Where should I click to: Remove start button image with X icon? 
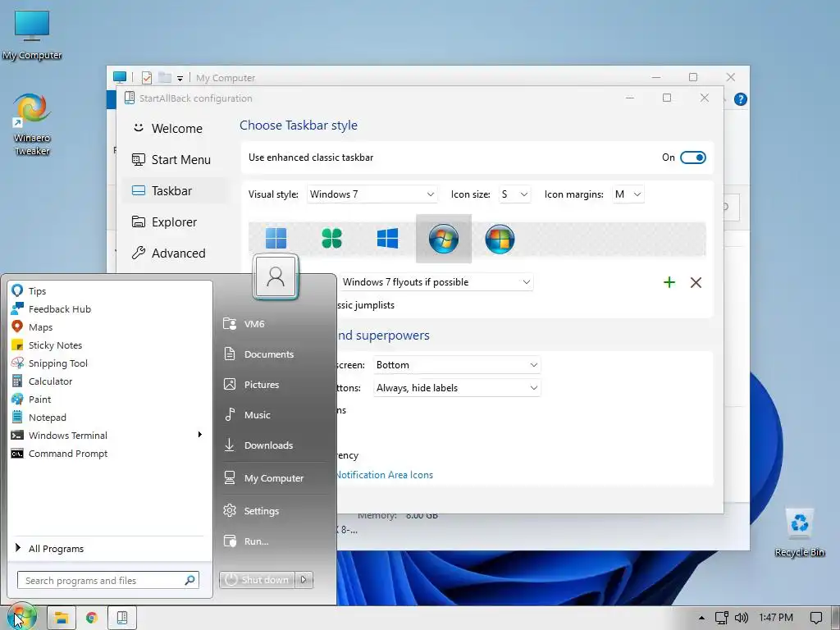click(696, 282)
